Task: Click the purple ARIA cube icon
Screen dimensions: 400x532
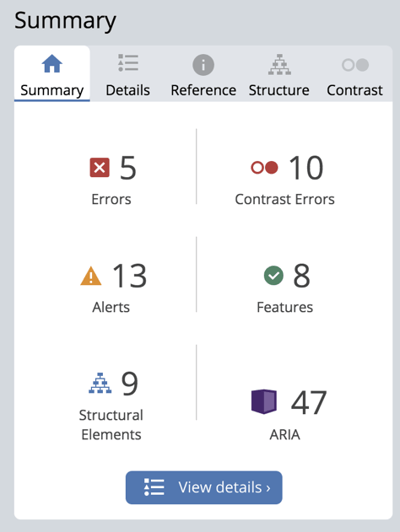Action: point(264,401)
